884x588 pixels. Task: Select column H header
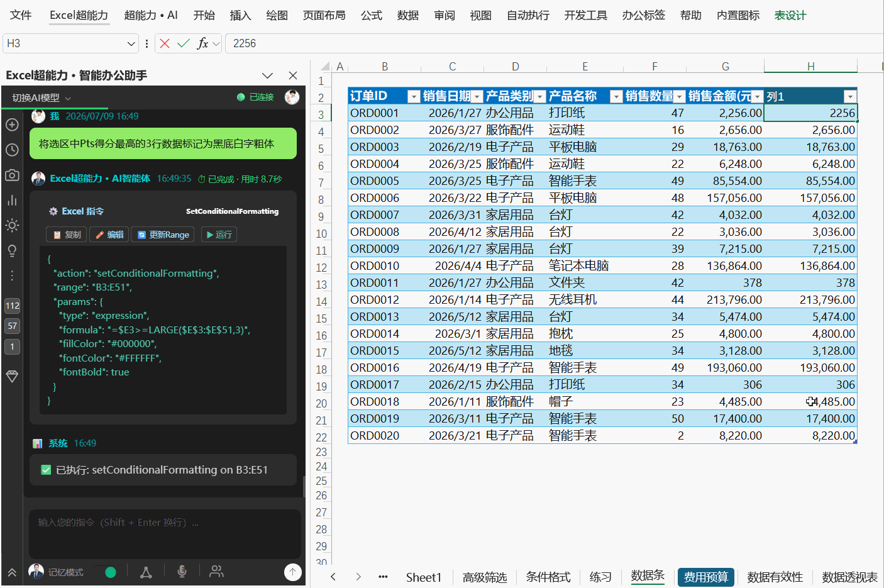click(x=810, y=66)
